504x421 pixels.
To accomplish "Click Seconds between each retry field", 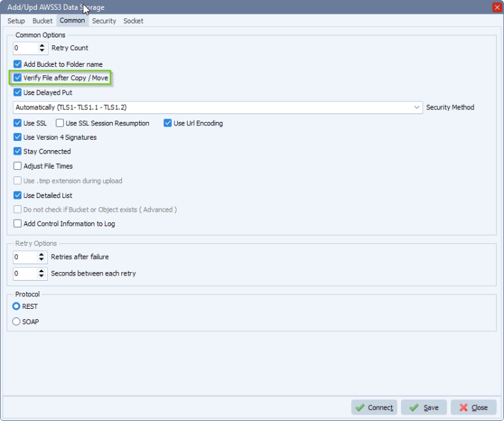I will pyautogui.click(x=25, y=273).
